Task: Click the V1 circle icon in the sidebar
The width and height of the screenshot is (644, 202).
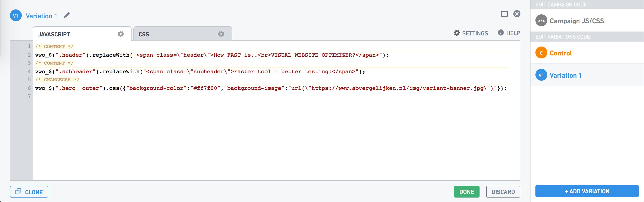Action: (541, 75)
